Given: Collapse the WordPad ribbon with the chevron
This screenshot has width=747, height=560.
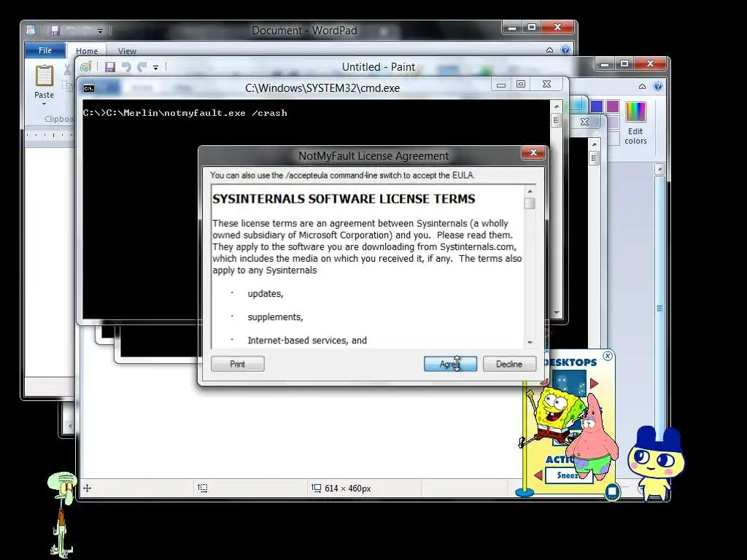Looking at the screenshot, I should click(549, 50).
